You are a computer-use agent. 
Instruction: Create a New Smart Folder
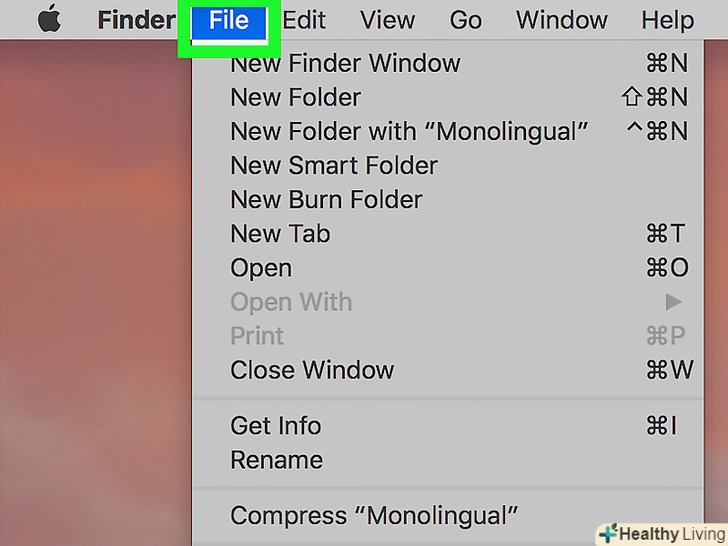tap(334, 165)
